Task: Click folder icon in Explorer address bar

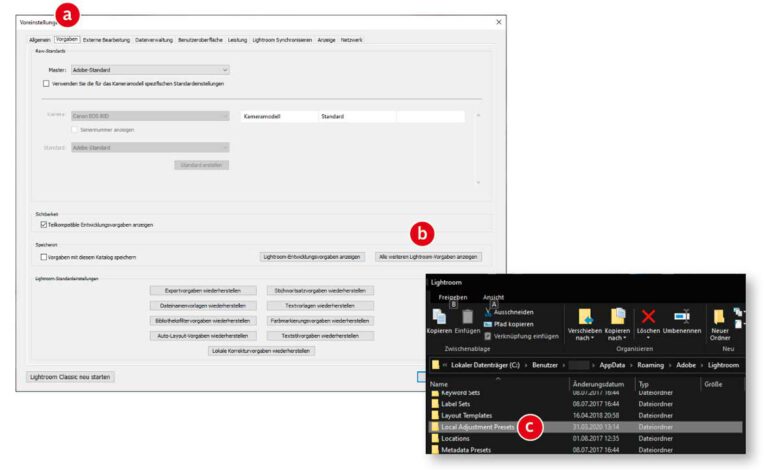Action: tap(436, 365)
